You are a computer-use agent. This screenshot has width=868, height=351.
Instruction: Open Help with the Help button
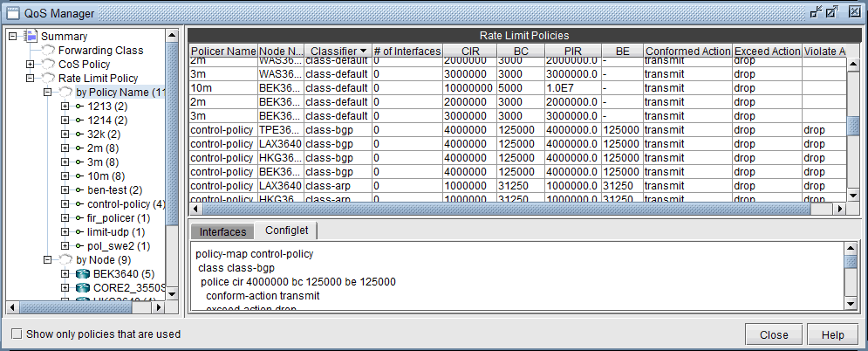click(832, 335)
